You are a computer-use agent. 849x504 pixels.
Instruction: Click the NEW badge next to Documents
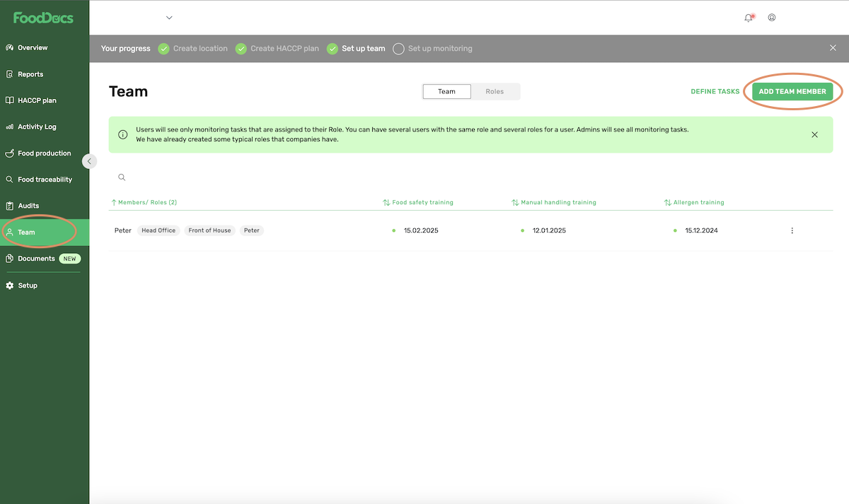point(69,259)
